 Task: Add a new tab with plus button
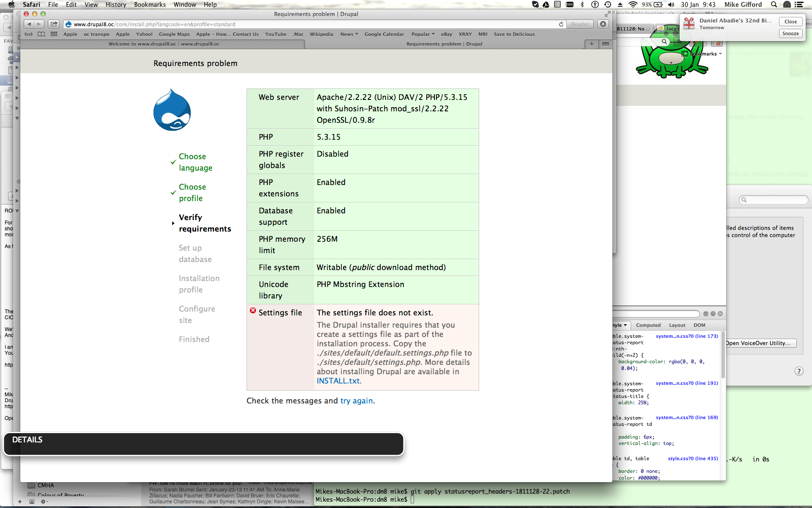click(x=591, y=44)
